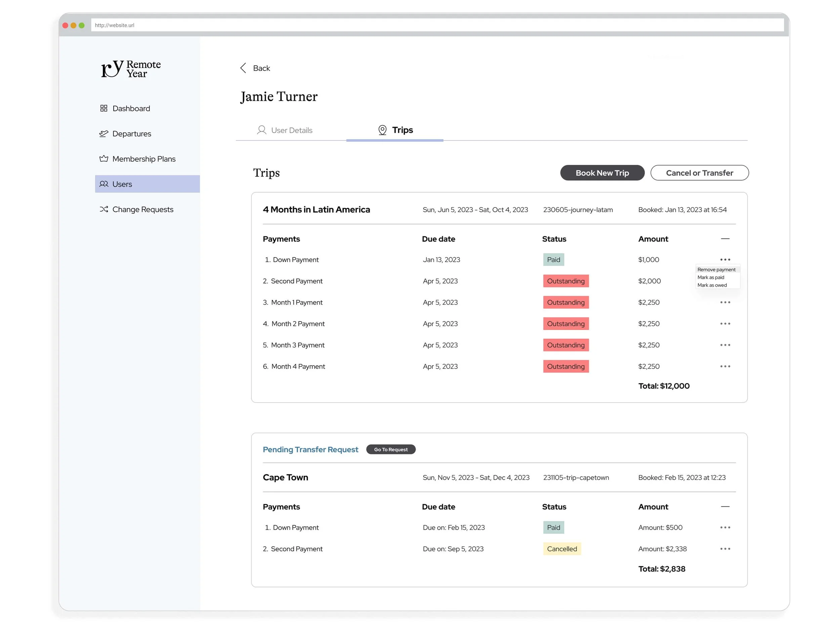Image resolution: width=840 pixels, height=630 pixels.
Task: Choose Mark as paid in the popup menu
Action: (711, 278)
